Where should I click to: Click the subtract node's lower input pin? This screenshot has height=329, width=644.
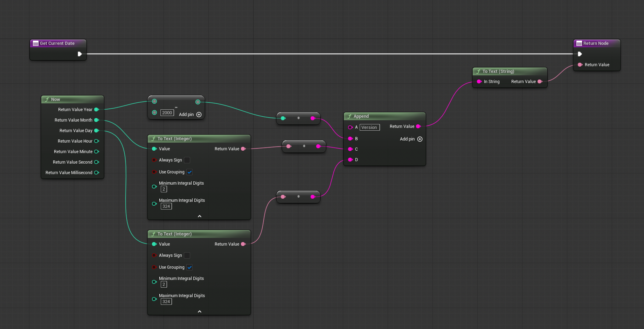[154, 112]
